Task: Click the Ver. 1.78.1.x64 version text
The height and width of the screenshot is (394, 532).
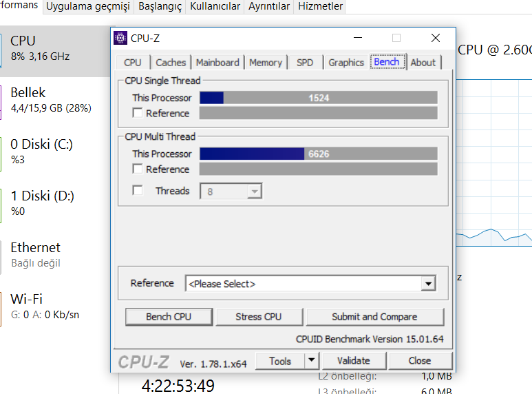Action: point(213,364)
